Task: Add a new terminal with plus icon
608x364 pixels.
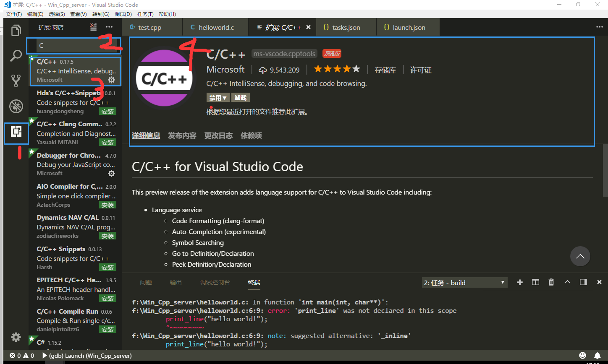Action: 519,282
